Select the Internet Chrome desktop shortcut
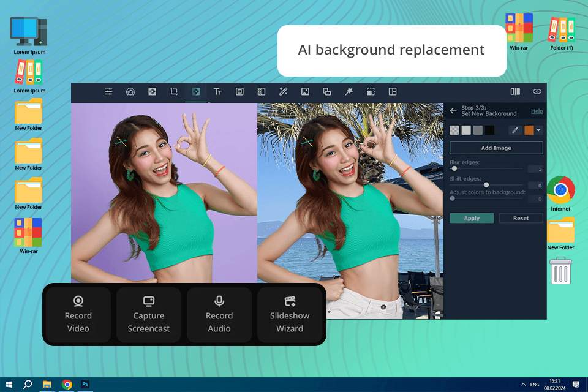 click(560, 194)
